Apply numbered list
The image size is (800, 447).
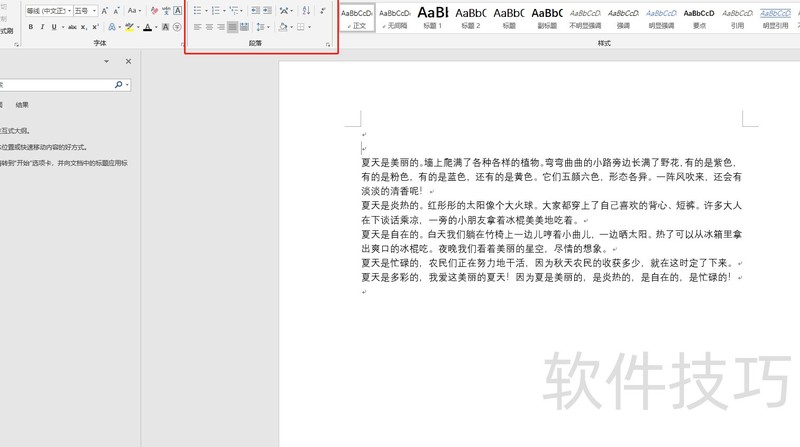click(x=215, y=11)
